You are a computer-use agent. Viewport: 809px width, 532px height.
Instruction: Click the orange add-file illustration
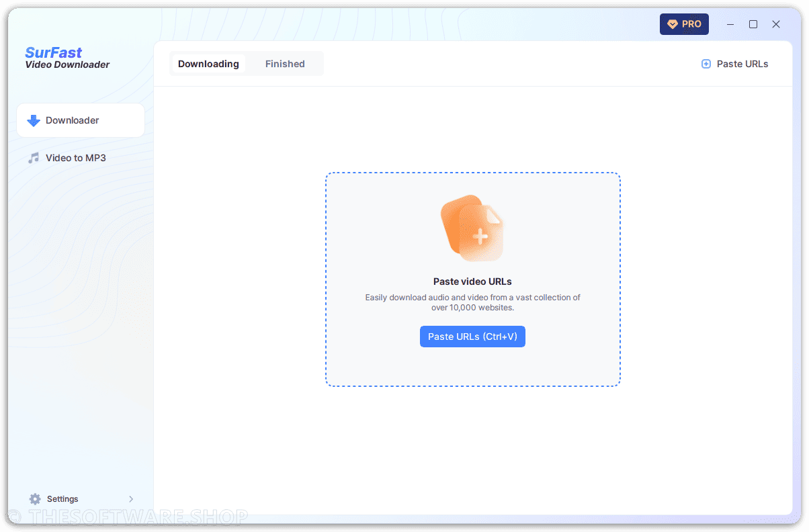472,228
